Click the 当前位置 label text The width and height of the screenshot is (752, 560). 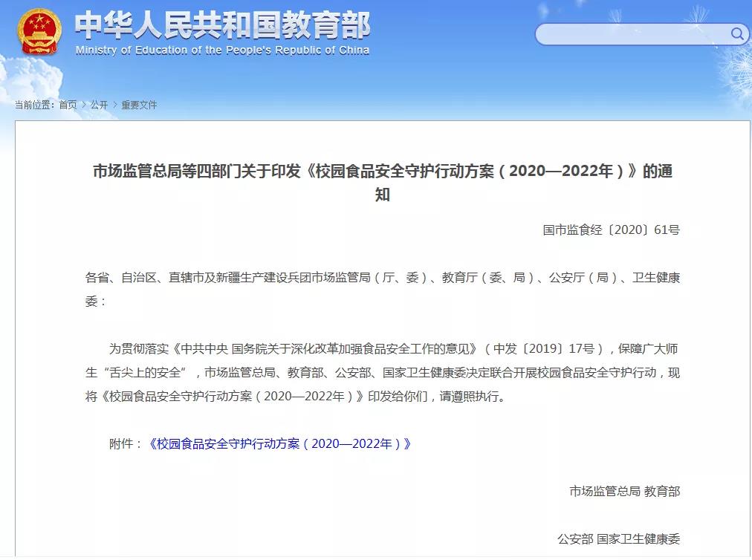[x=34, y=105]
